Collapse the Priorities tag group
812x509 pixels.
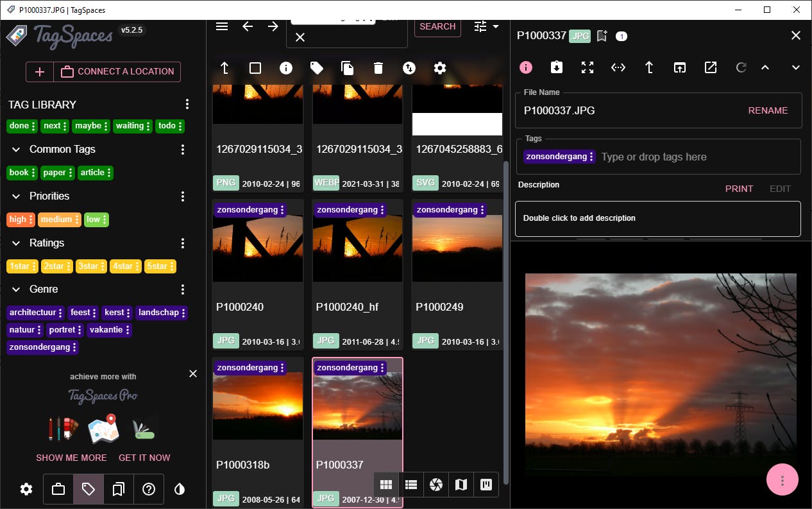(x=16, y=196)
